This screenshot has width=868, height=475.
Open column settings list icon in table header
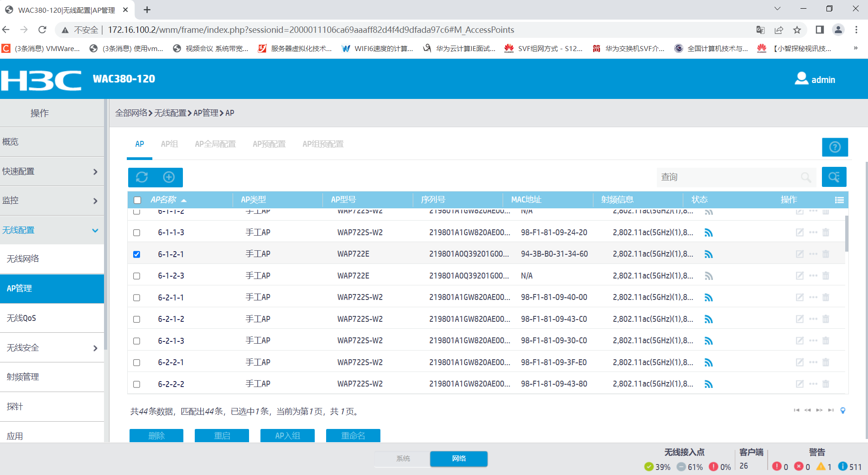tap(839, 200)
